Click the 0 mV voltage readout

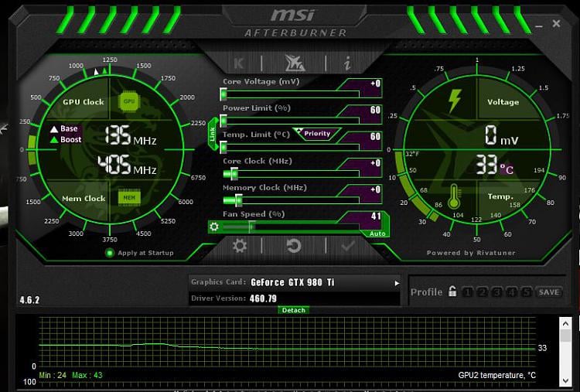point(502,135)
